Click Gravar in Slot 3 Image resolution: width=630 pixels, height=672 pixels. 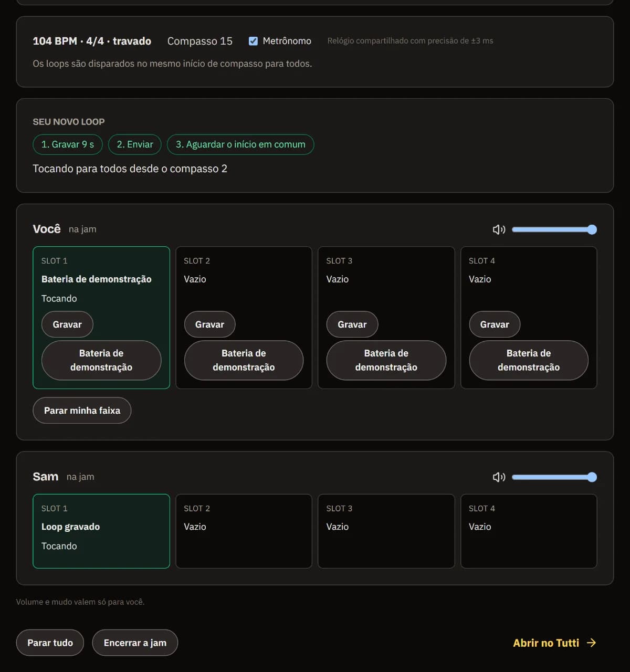point(352,324)
